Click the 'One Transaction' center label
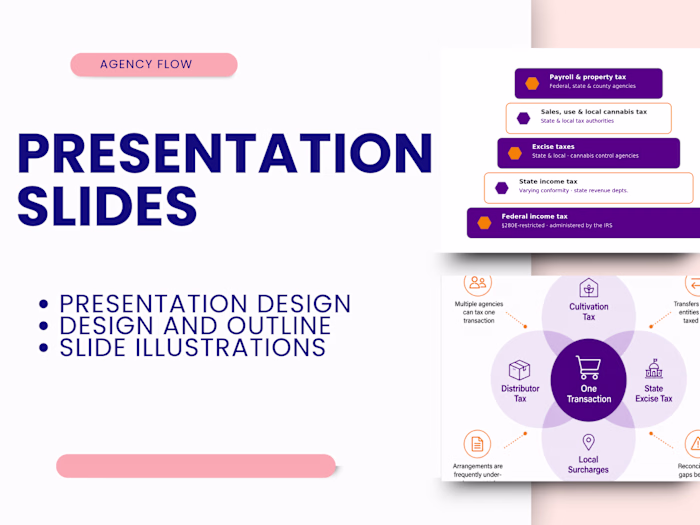This screenshot has height=525, width=700. click(x=589, y=394)
